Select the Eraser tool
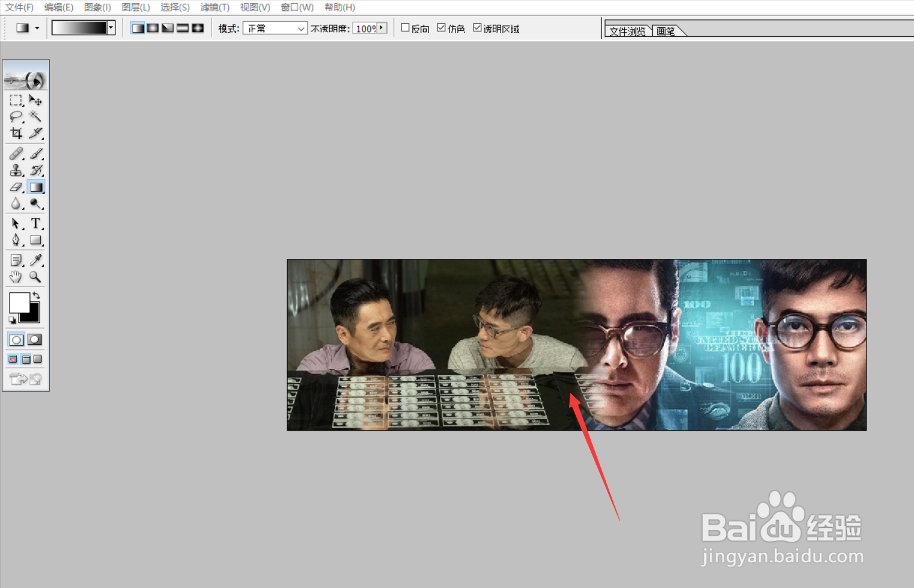Image resolution: width=914 pixels, height=588 pixels. coord(16,187)
